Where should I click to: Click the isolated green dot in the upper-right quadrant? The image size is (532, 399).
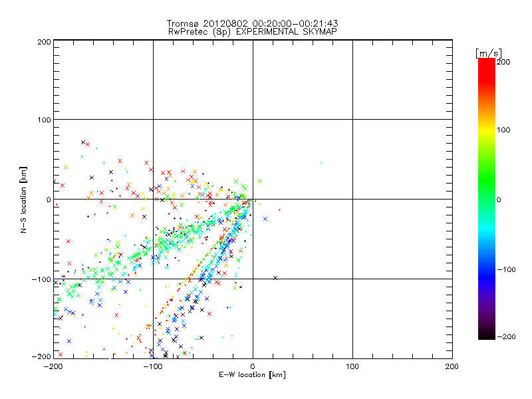321,163
